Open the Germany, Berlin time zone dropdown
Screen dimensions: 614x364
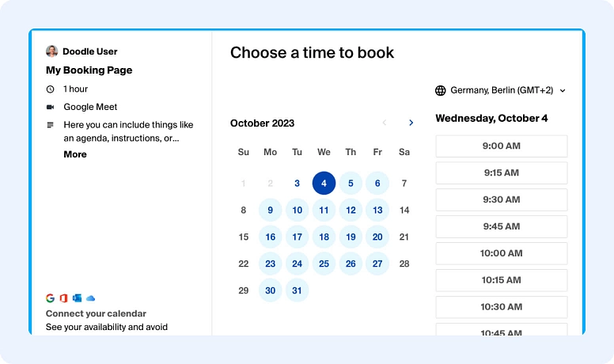click(501, 90)
